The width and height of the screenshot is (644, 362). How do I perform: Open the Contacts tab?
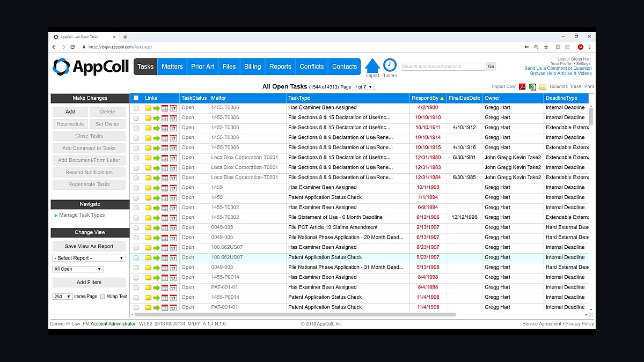coord(345,67)
